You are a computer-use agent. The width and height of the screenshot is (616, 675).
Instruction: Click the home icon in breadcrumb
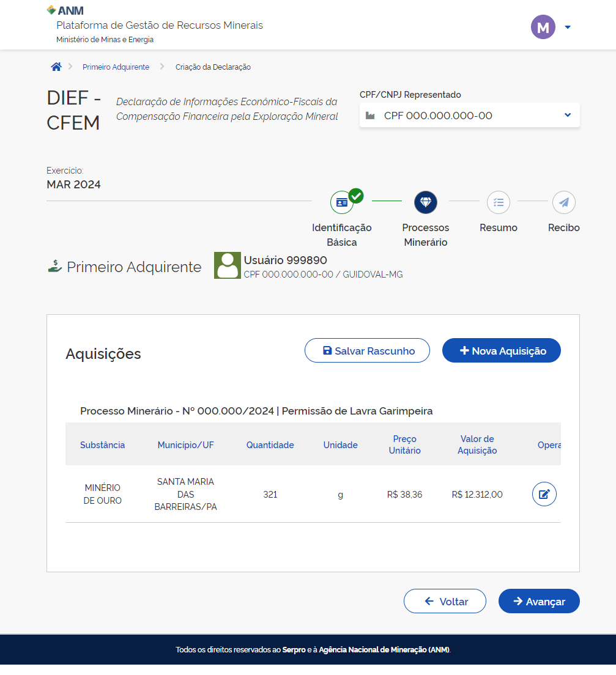click(56, 67)
